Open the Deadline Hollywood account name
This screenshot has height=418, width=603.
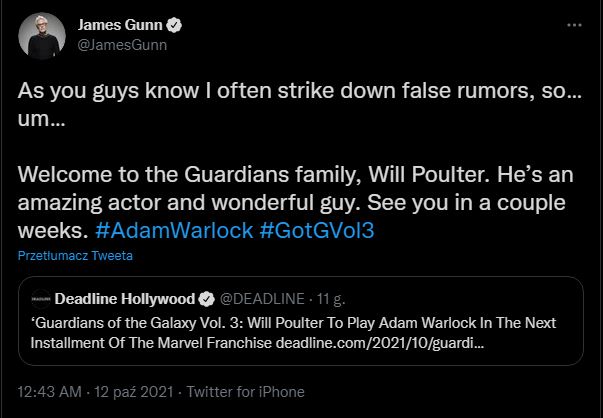(x=126, y=299)
